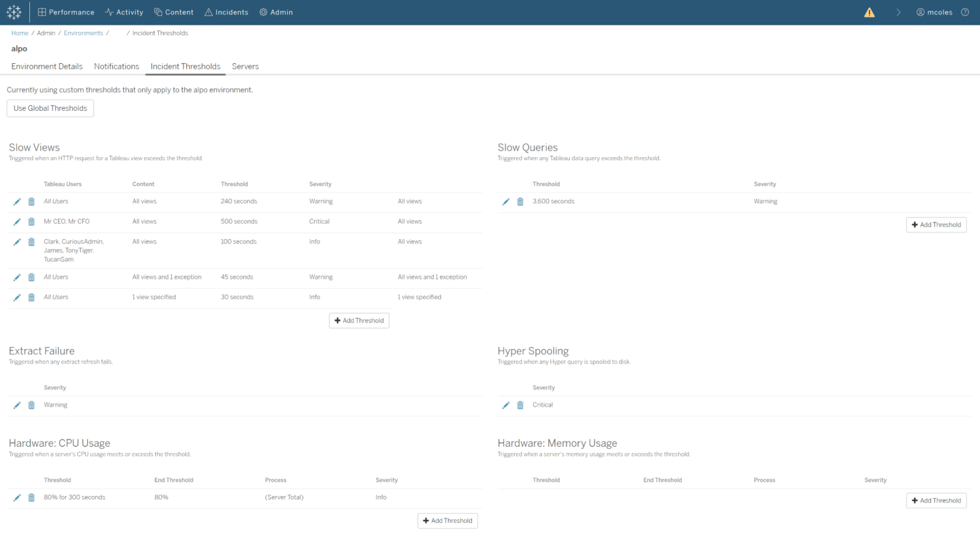This screenshot has width=980, height=558.
Task: Add a threshold under Slow Views
Action: (x=359, y=320)
